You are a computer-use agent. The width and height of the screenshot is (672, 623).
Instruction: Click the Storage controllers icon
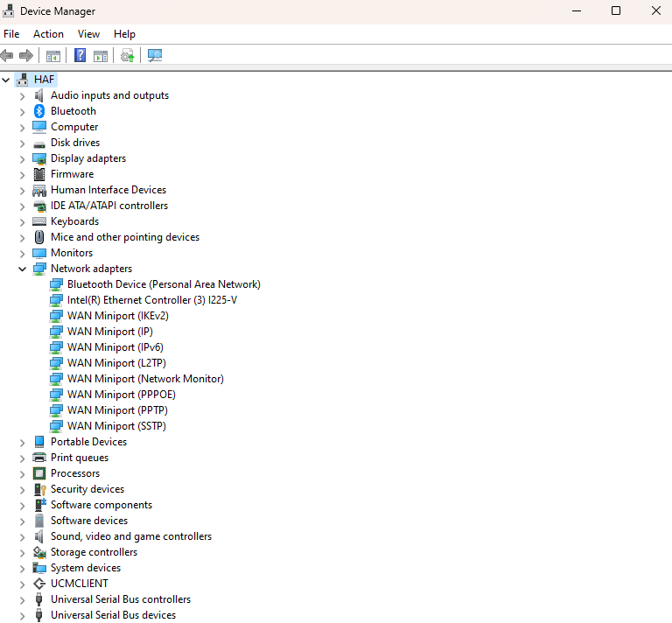click(39, 553)
